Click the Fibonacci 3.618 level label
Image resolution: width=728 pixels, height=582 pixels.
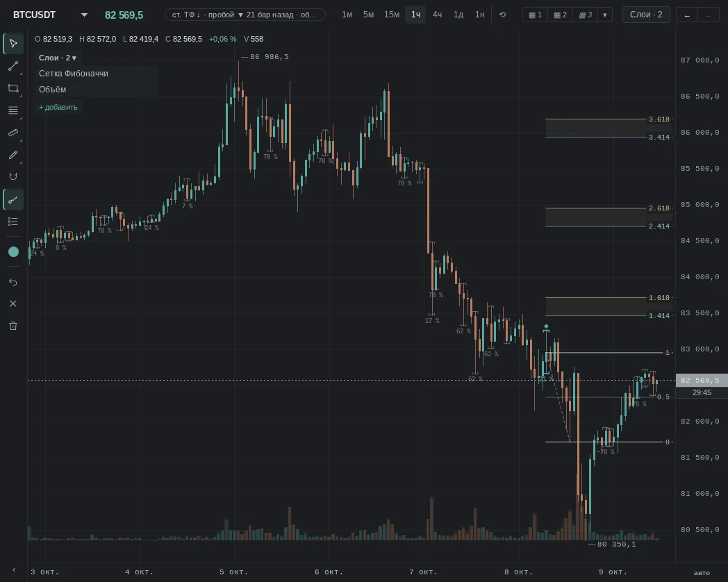(x=659, y=119)
